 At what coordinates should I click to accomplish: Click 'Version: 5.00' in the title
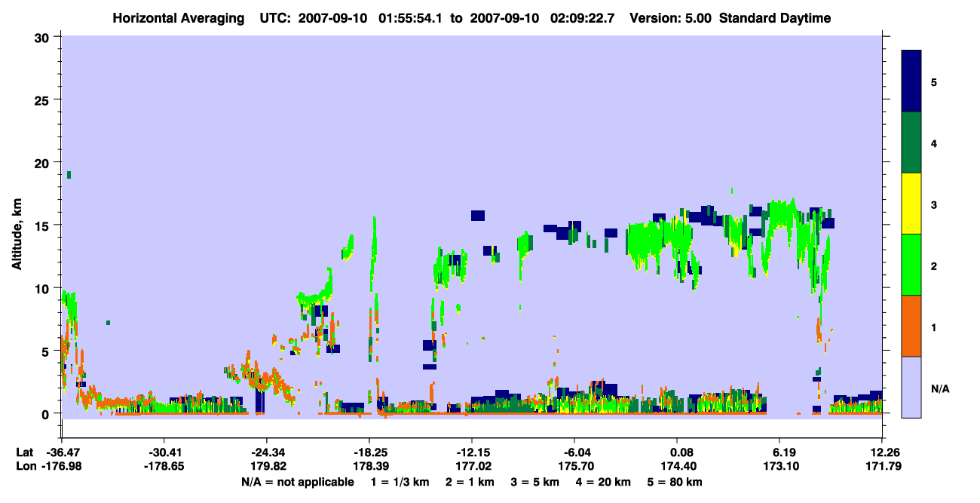click(670, 18)
